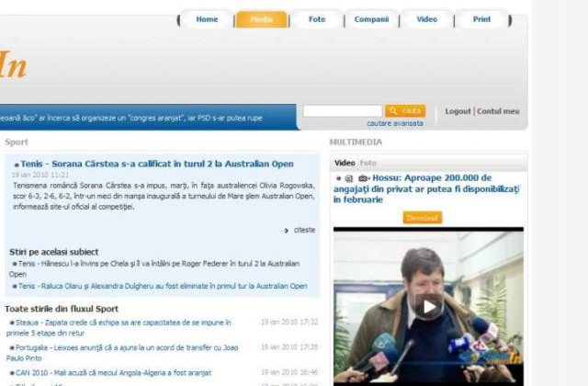This screenshot has height=386, width=588.
Task: Open the Home tab
Action: [x=207, y=19]
